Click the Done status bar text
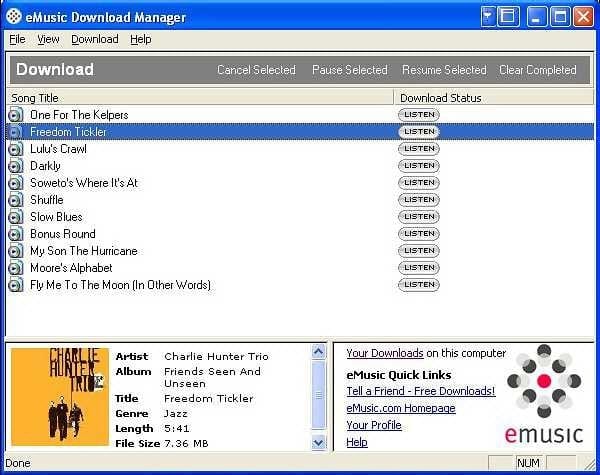Image resolution: width=600 pixels, height=475 pixels. 18,463
